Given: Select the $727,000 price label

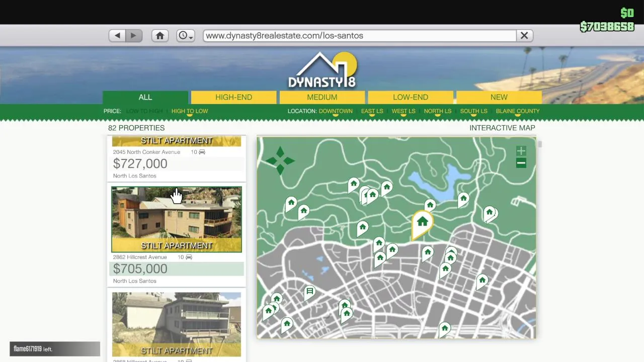Looking at the screenshot, I should coord(140,164).
